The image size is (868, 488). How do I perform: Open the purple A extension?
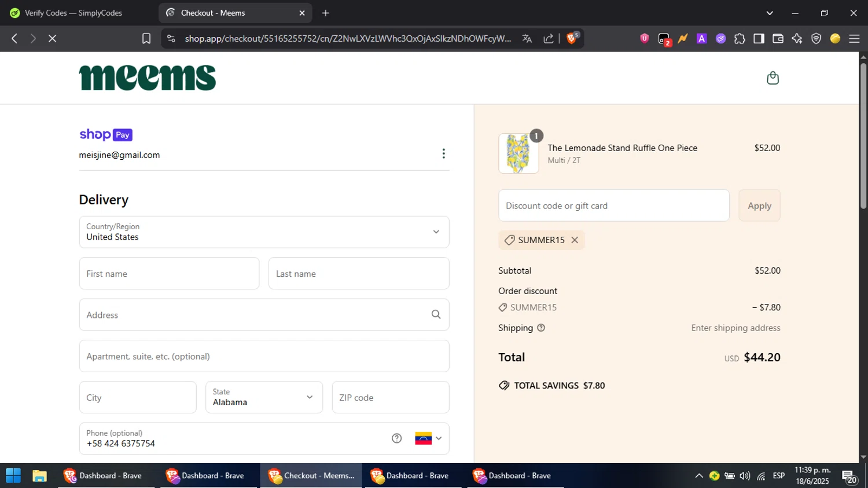coord(701,38)
